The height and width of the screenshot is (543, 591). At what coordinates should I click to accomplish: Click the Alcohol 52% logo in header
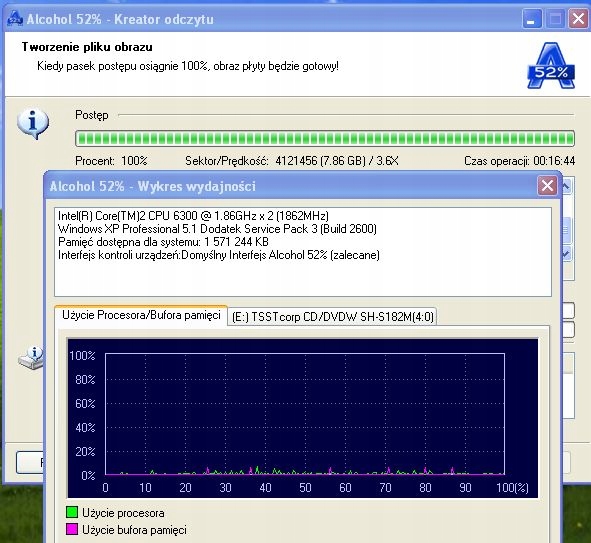pyautogui.click(x=551, y=66)
